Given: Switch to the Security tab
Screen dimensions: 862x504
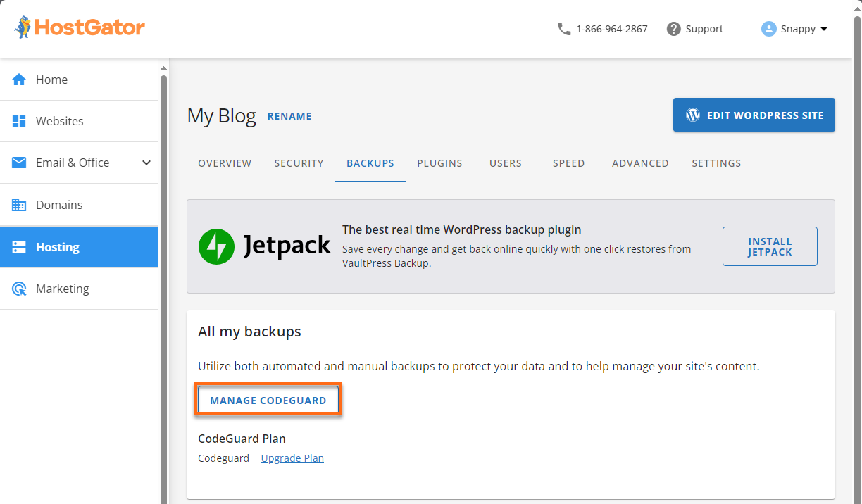Looking at the screenshot, I should pos(299,163).
